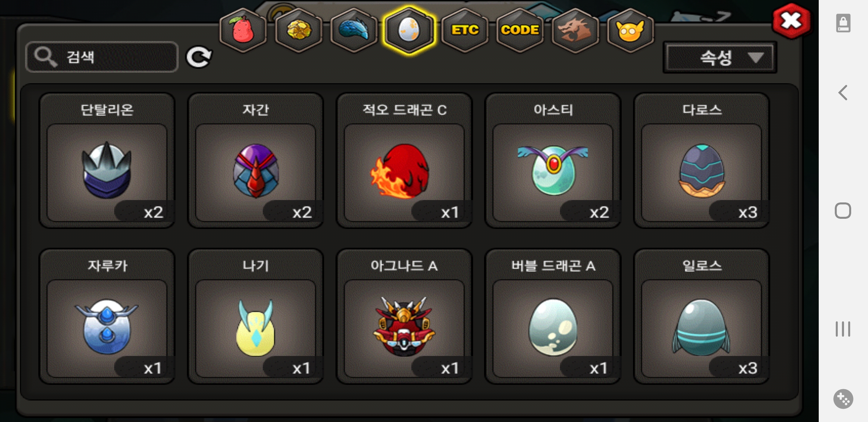This screenshot has height=422, width=868.
Task: Open the yellow horned mask tab
Action: pyautogui.click(x=630, y=30)
